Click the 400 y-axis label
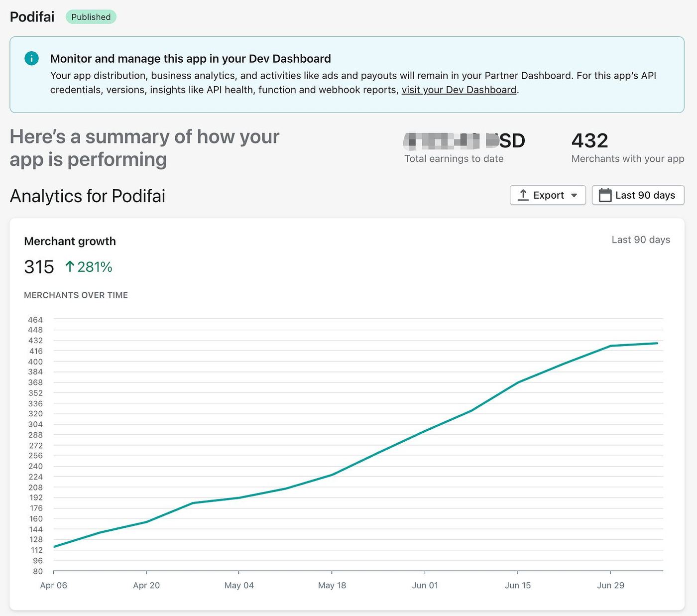 point(35,362)
